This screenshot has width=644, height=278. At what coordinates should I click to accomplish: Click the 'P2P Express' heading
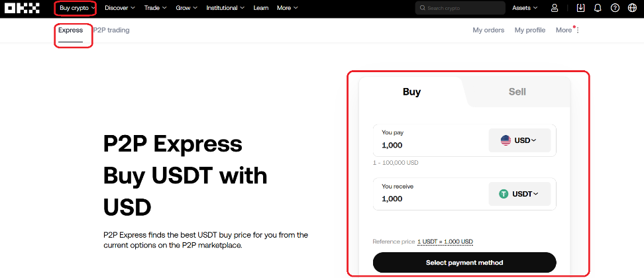coord(172,144)
